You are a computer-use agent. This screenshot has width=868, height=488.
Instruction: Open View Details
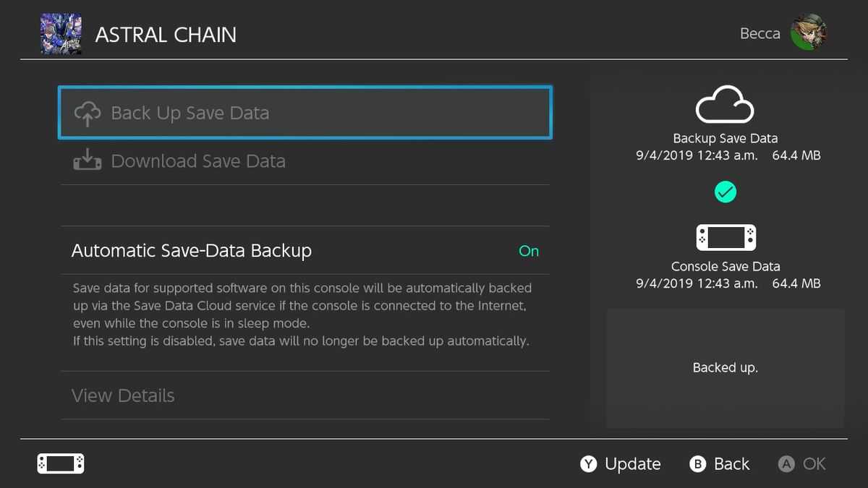click(x=123, y=395)
